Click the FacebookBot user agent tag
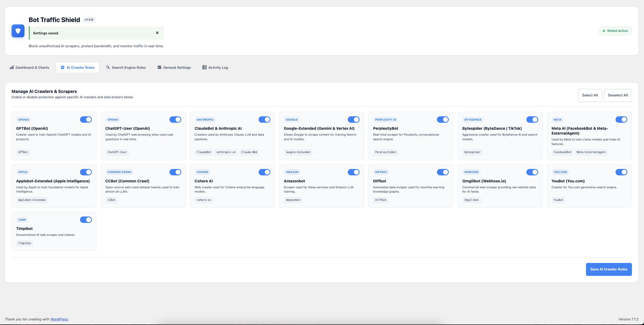The height and width of the screenshot is (325, 644). [562, 152]
